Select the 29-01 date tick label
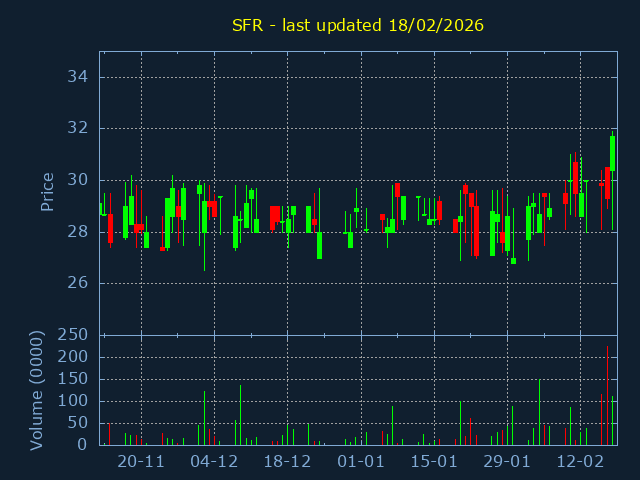Screen dimensions: 640x480 507,462
